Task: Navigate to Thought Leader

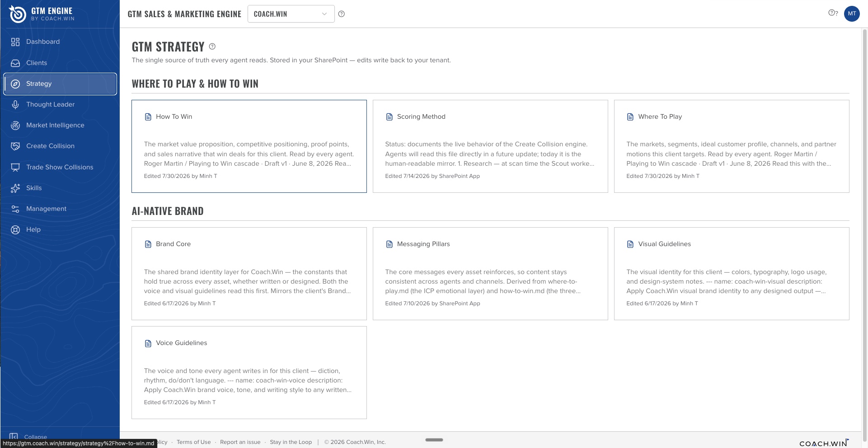Action: click(60, 105)
